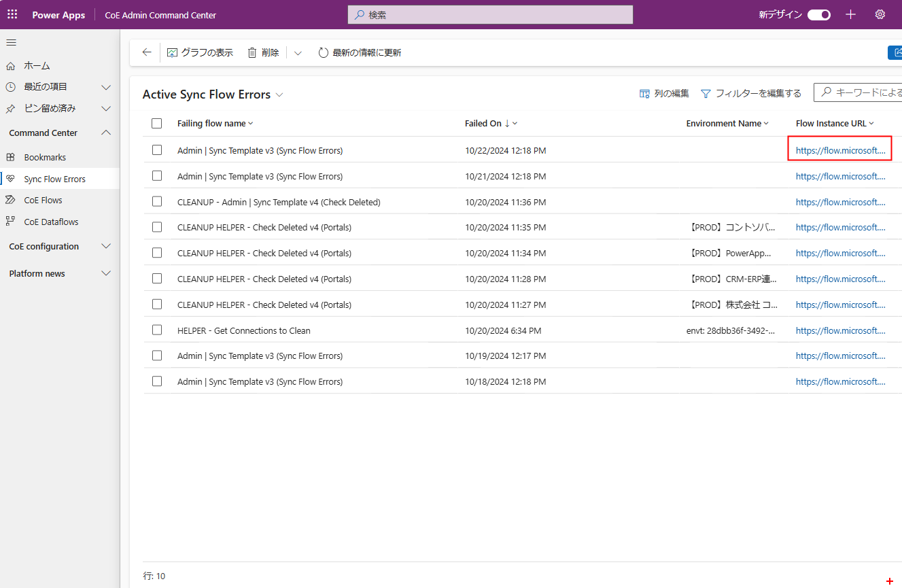The image size is (902, 588).
Task: Check the 10/20/2024 11:27 PM row checkbox
Action: click(157, 305)
